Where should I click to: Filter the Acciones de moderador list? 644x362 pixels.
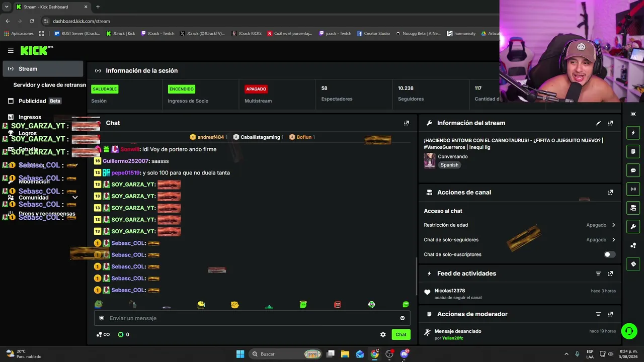[598, 314]
